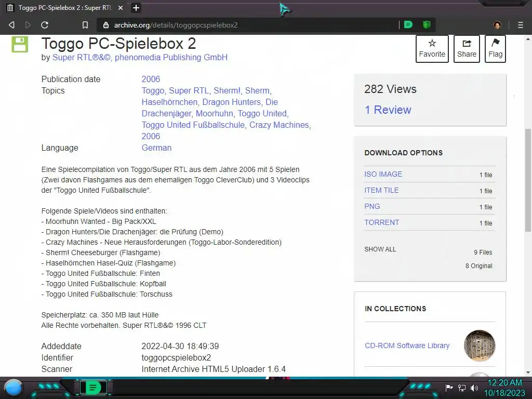
Task: Click the '282 Views' text
Action: [x=390, y=89]
